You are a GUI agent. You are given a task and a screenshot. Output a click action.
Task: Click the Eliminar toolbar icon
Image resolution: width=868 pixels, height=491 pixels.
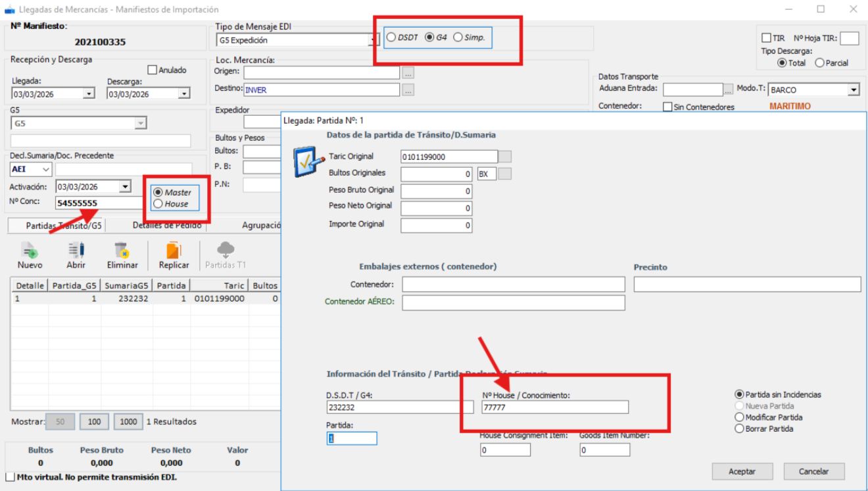122,251
